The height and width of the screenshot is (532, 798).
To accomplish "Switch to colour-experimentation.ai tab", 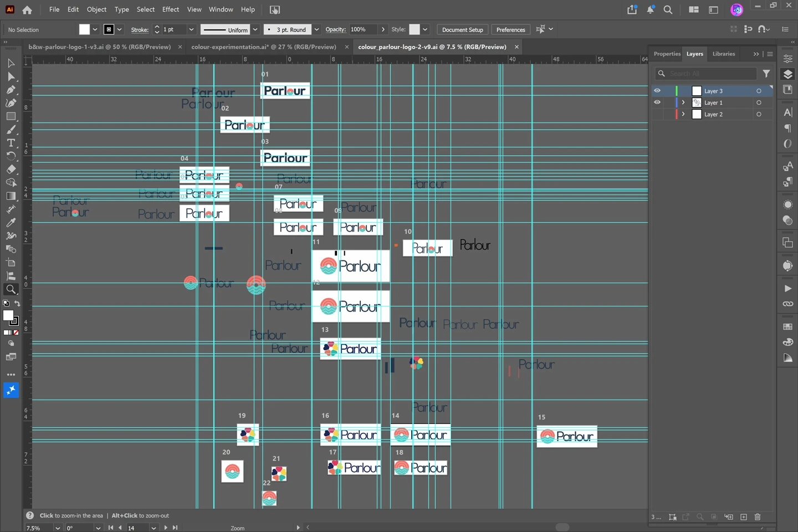I will pyautogui.click(x=264, y=47).
